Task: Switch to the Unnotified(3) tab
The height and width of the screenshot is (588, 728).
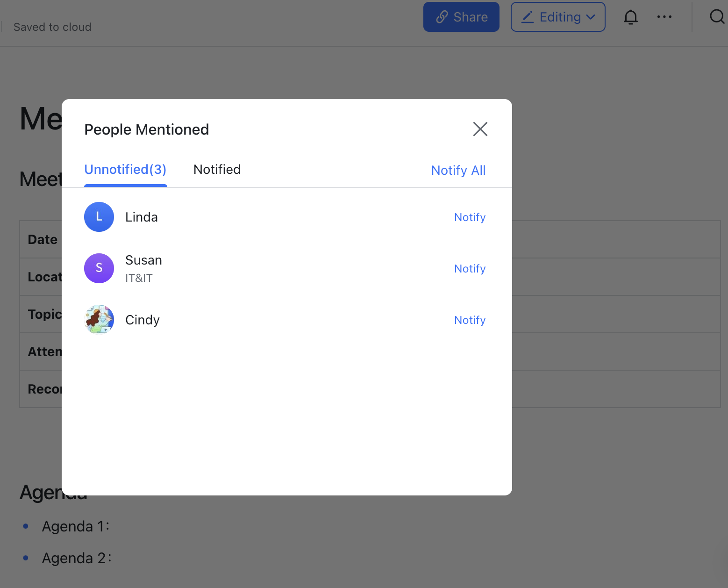Action: 125,170
